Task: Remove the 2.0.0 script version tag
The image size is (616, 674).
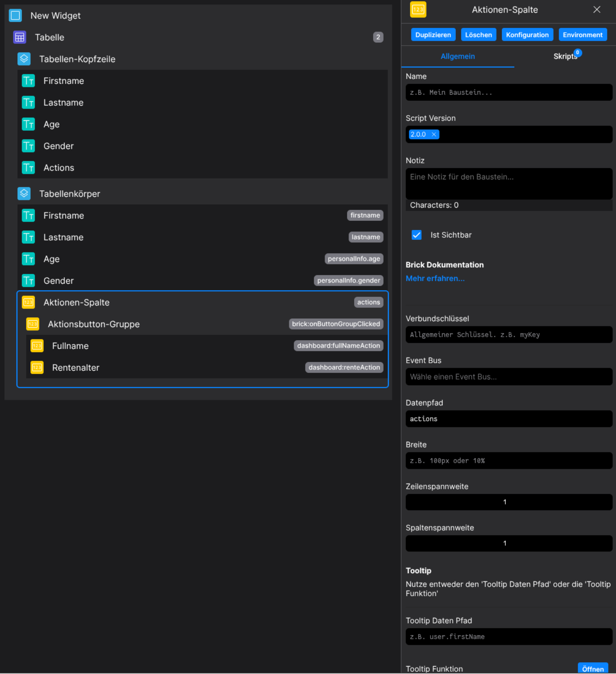Action: point(434,135)
